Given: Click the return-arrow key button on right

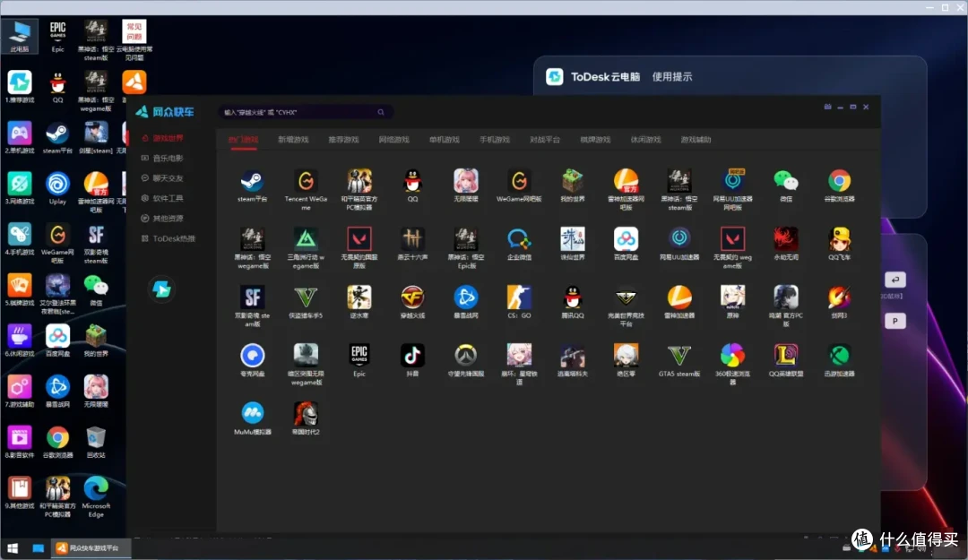Looking at the screenshot, I should coord(895,280).
